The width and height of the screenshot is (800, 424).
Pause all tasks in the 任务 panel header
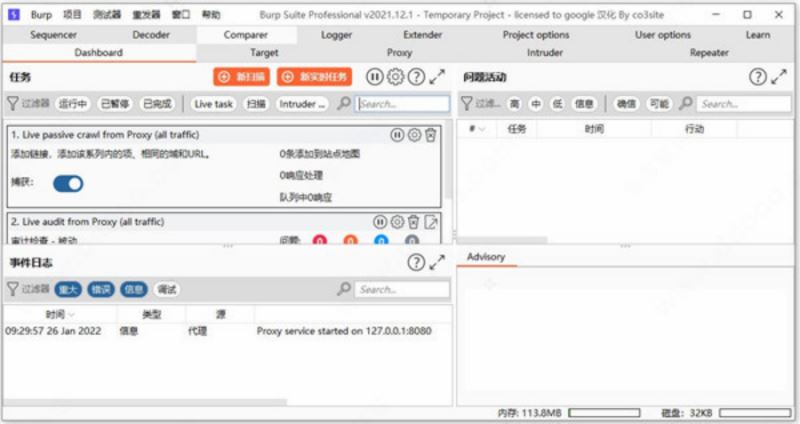pyautogui.click(x=374, y=77)
